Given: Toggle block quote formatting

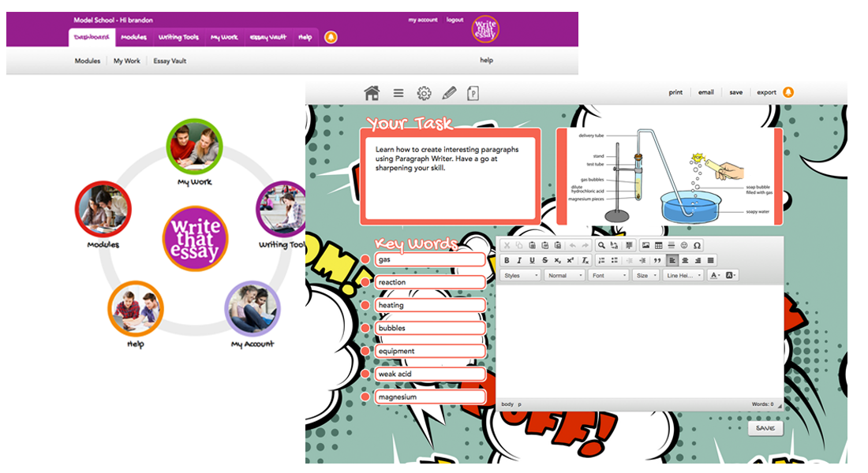Looking at the screenshot, I should point(657,261).
